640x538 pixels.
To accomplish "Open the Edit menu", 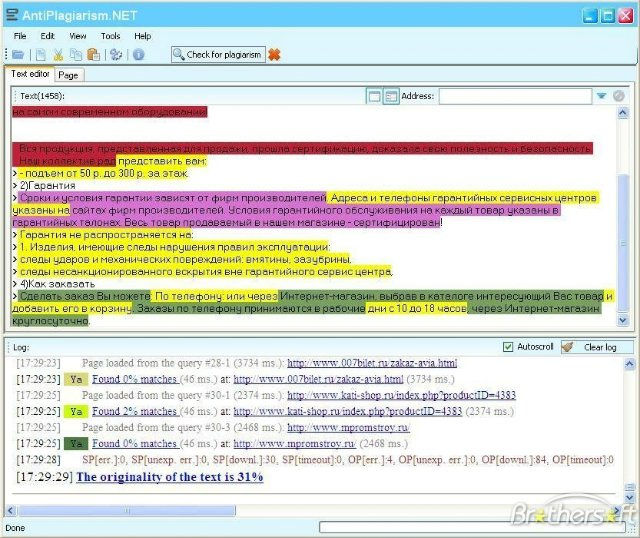I will (47, 36).
